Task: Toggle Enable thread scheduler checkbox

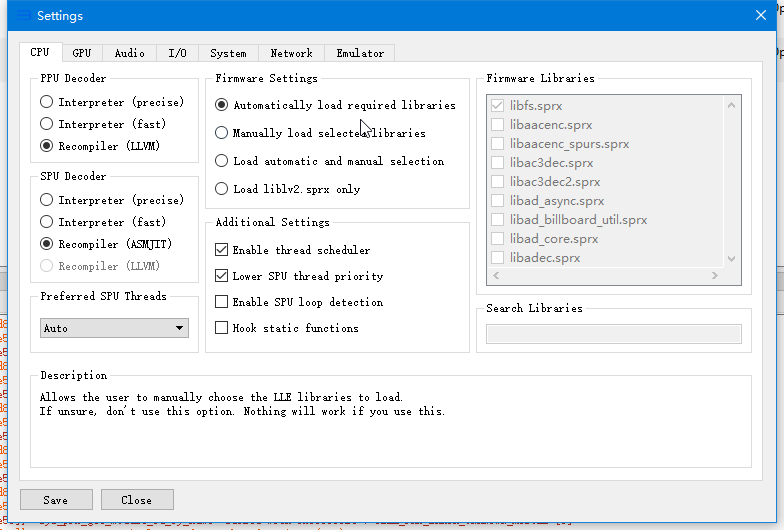Action: point(293,250)
